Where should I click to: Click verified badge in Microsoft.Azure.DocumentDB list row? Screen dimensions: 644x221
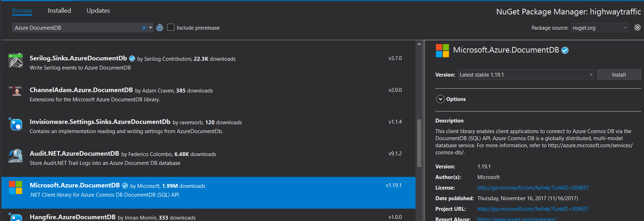(x=125, y=186)
